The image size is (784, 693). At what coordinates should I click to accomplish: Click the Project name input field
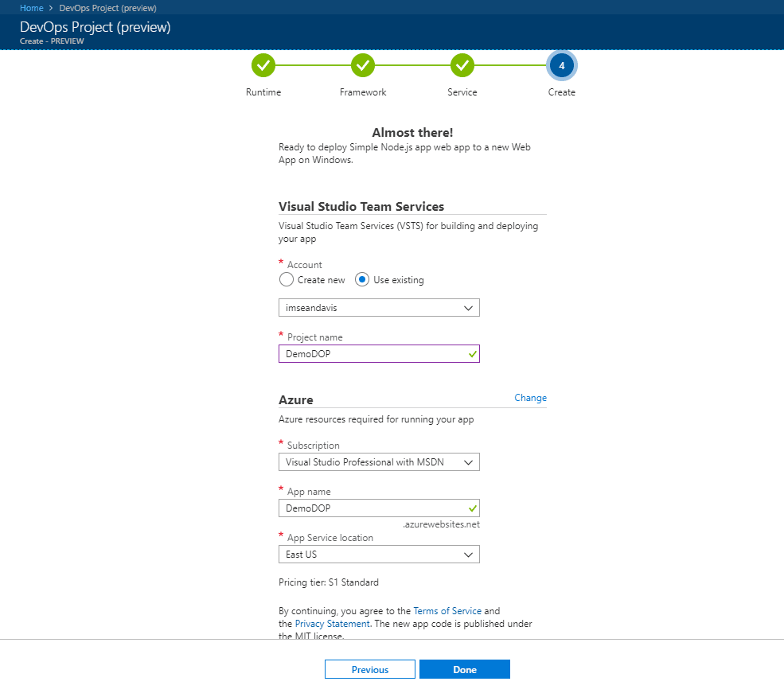click(x=379, y=354)
